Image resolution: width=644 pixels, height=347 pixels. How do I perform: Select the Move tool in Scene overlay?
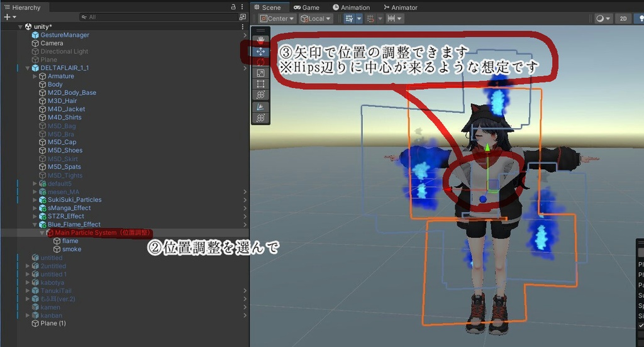pyautogui.click(x=260, y=52)
